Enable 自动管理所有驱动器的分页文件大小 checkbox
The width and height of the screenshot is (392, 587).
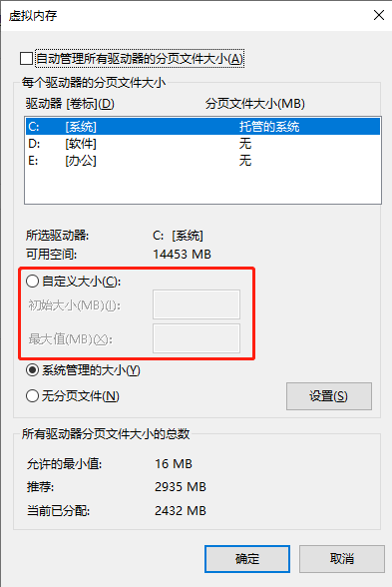[26, 59]
